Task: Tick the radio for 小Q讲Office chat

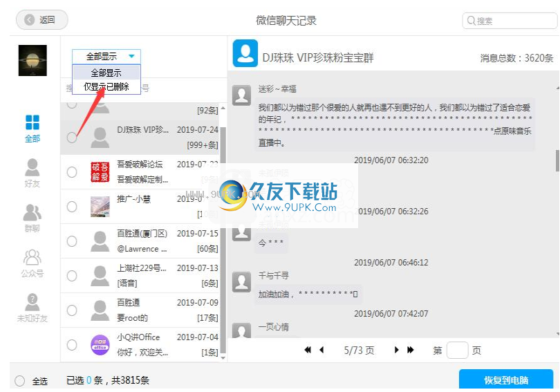Action: coord(72,345)
